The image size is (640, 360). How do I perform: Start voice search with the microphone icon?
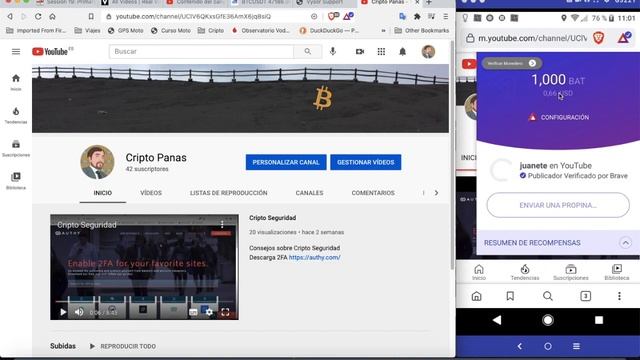point(333,51)
